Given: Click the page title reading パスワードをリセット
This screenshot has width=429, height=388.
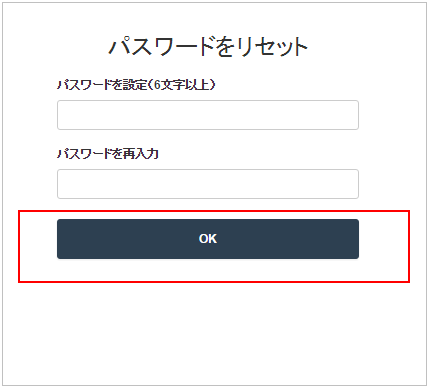Looking at the screenshot, I should [208, 46].
